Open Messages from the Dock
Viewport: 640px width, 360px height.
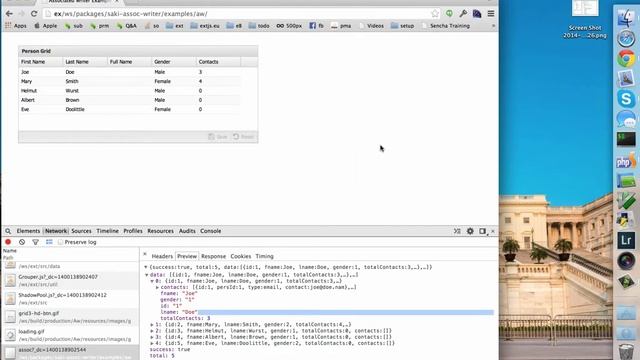626,119
